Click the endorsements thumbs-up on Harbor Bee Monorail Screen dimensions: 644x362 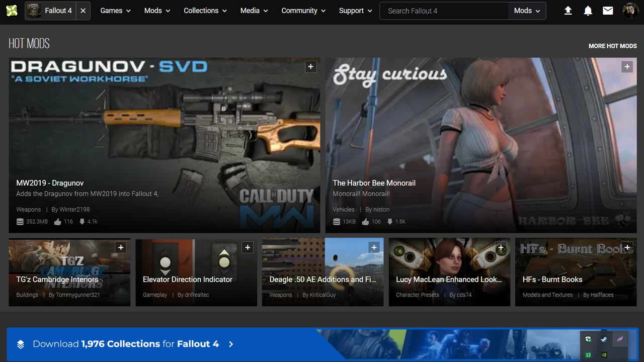tap(365, 221)
